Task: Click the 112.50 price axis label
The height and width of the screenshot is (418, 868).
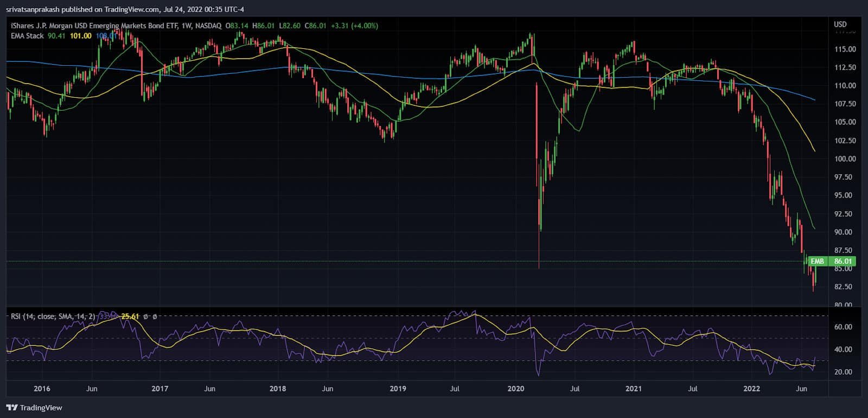Action: [x=845, y=67]
